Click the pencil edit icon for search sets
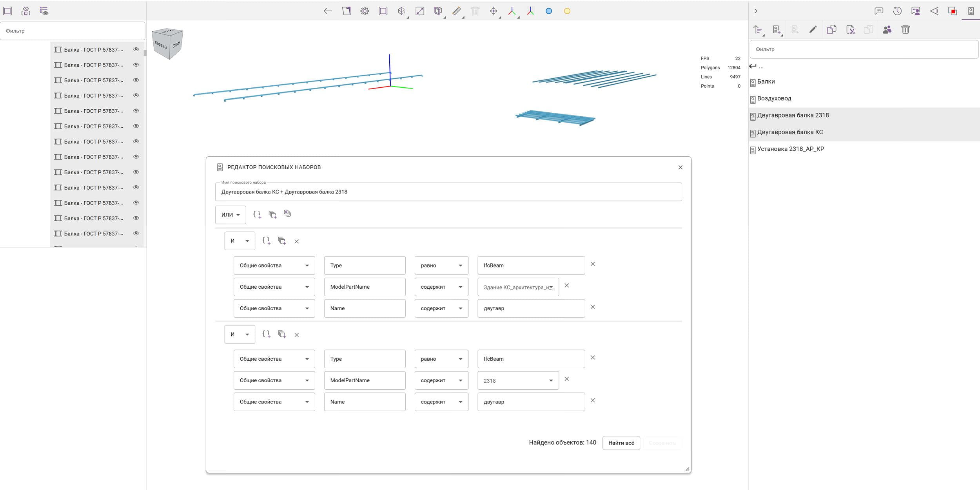 (x=813, y=29)
